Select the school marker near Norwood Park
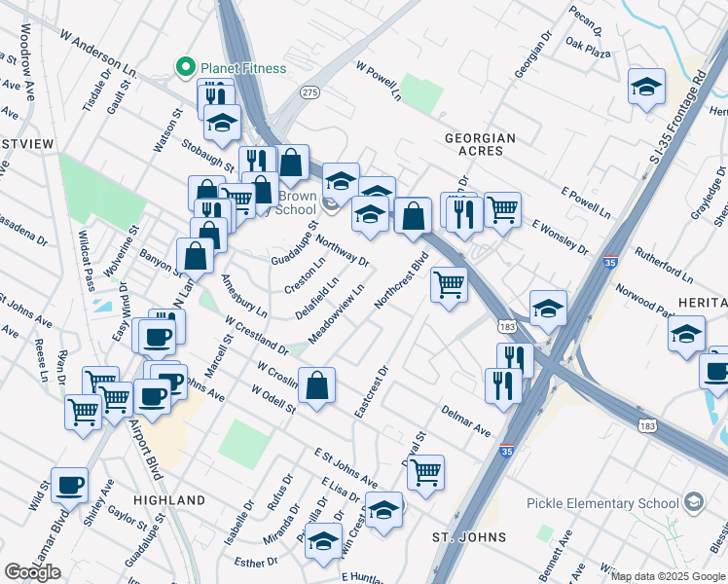 click(x=686, y=333)
